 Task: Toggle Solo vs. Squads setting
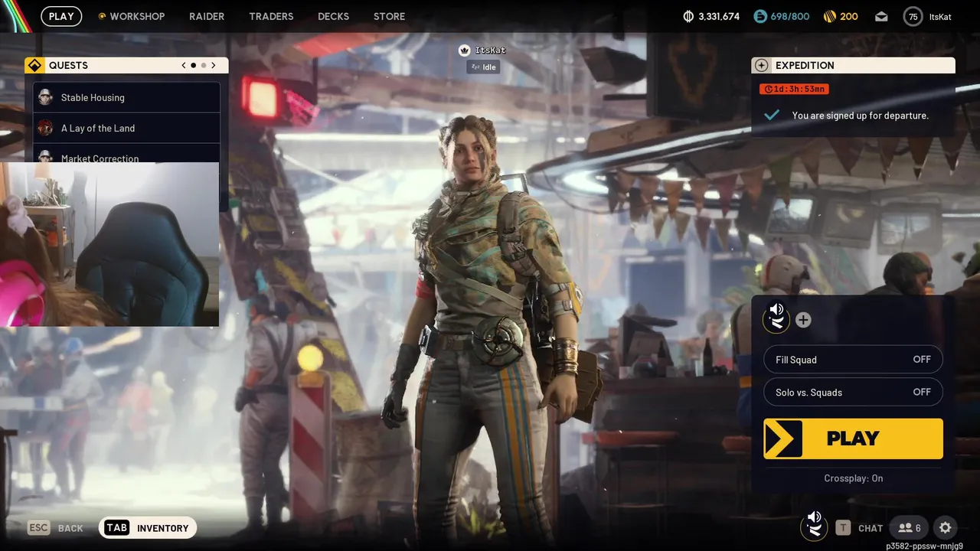coord(853,392)
